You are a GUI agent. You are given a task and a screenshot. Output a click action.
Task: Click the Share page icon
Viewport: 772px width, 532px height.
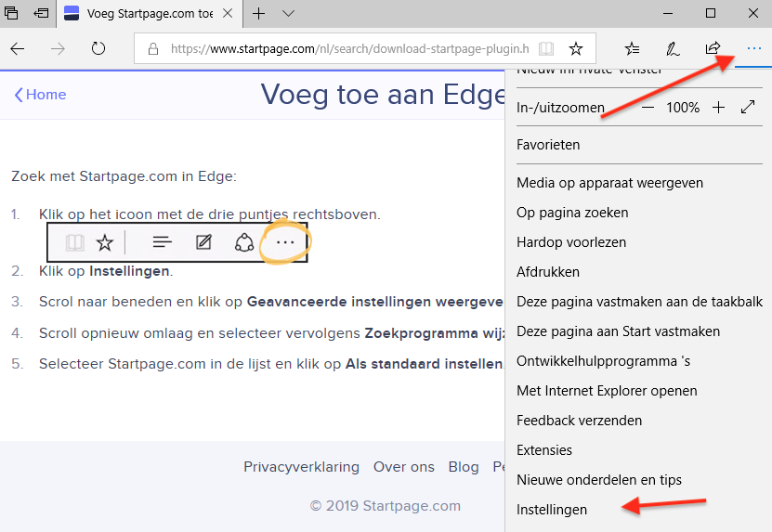coord(713,49)
